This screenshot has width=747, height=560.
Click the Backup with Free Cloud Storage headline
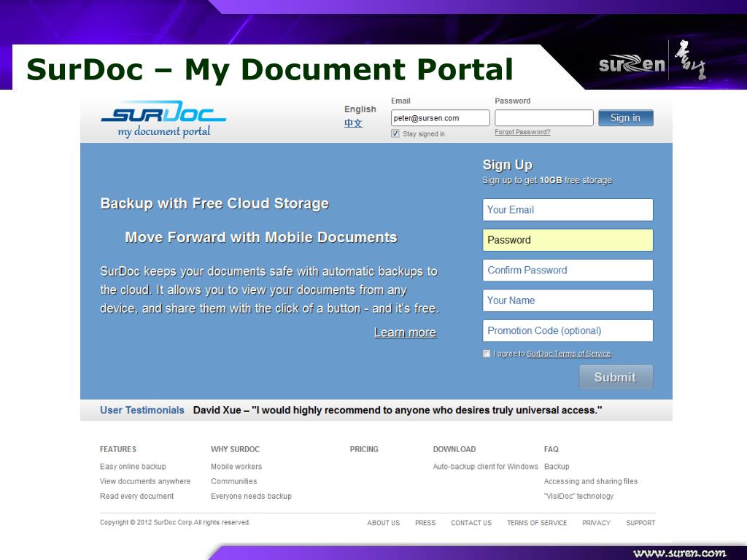point(214,203)
